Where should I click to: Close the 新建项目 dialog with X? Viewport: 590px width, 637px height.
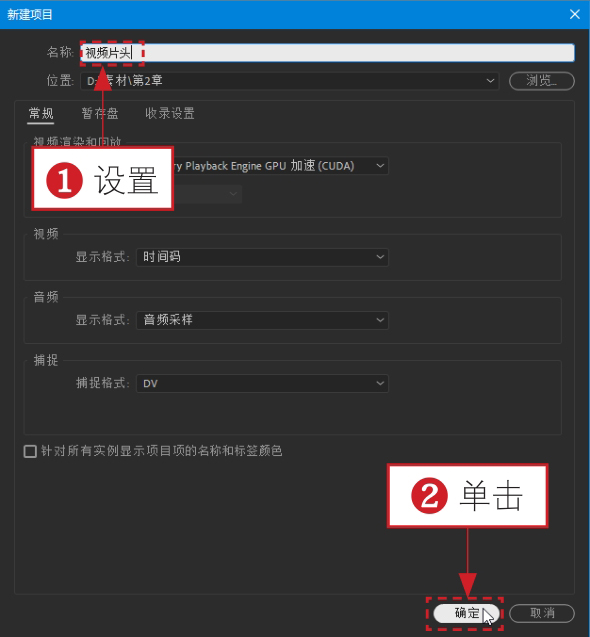[x=575, y=14]
